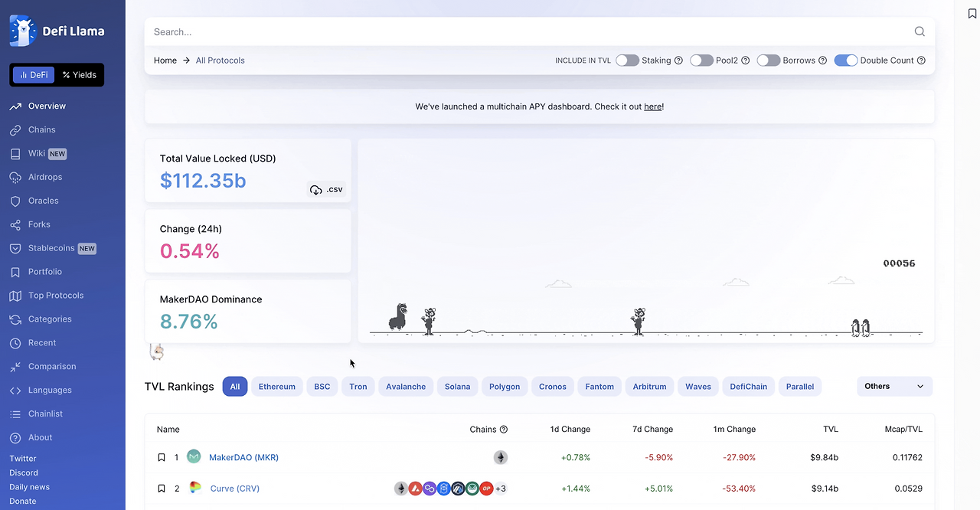Click the Categories refresh icon
This screenshot has width=980, height=510.
pos(15,319)
